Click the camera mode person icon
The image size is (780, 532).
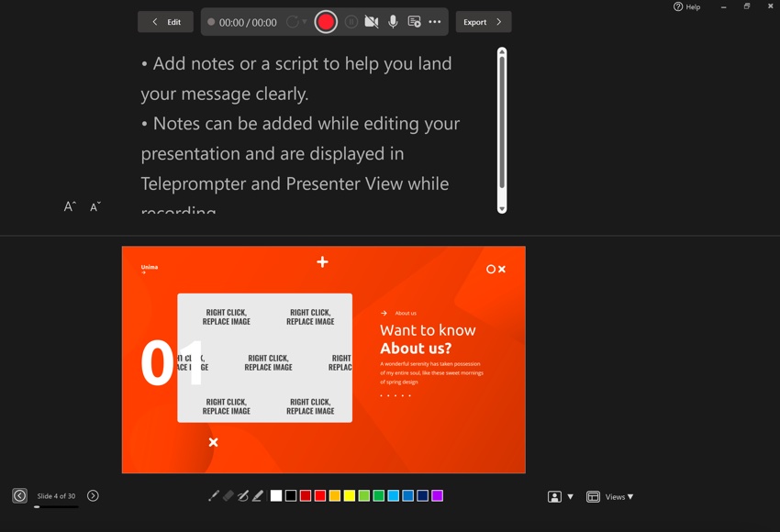(x=554, y=497)
